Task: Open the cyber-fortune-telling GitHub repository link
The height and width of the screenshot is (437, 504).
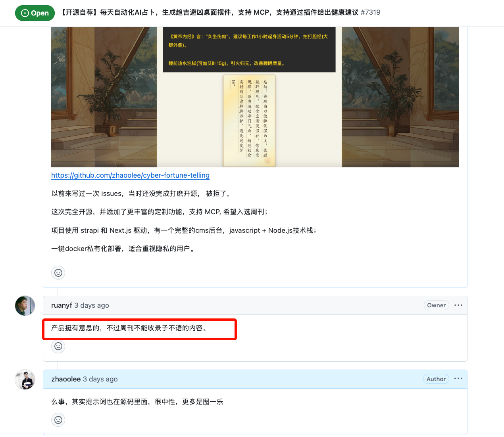Action: [x=130, y=175]
